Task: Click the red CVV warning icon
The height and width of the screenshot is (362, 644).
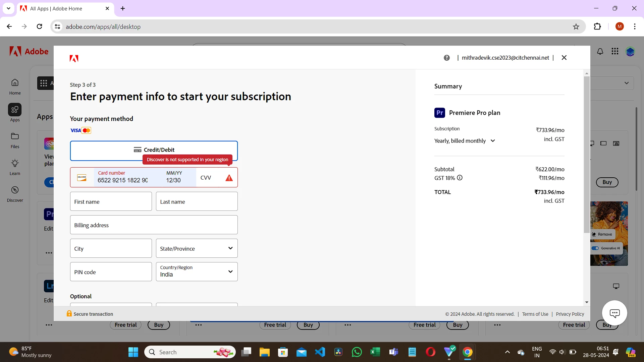Action: point(229,178)
